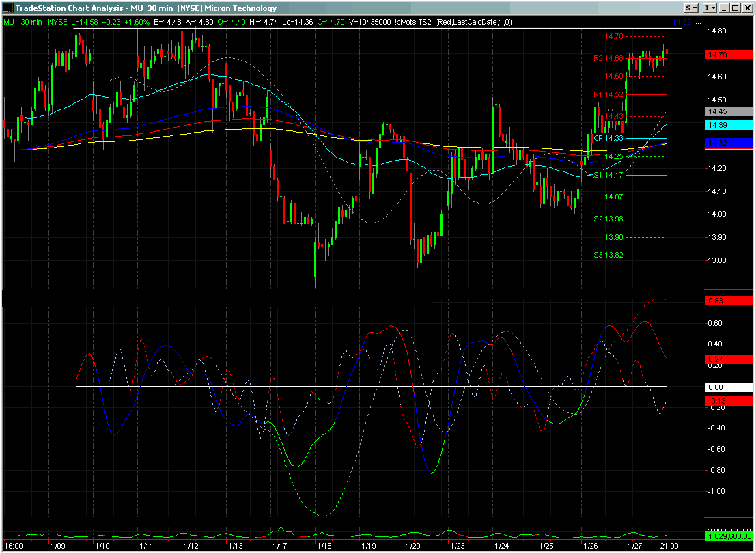
Task: Click the gray 14.45 price marker on axis
Action: tap(729, 111)
